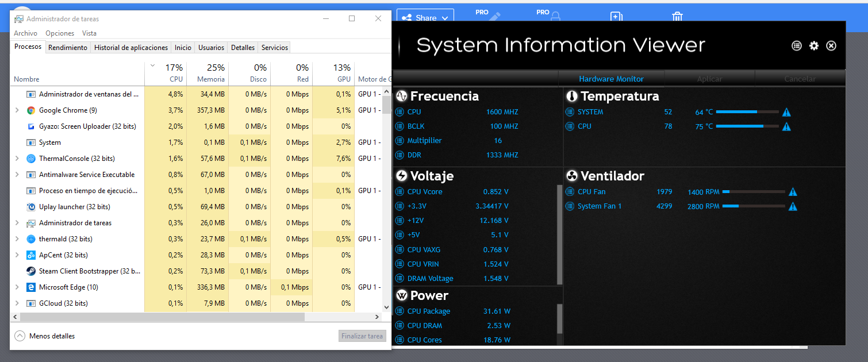Select the System process row name
Screen dimensions: 868x362
pyautogui.click(x=50, y=143)
